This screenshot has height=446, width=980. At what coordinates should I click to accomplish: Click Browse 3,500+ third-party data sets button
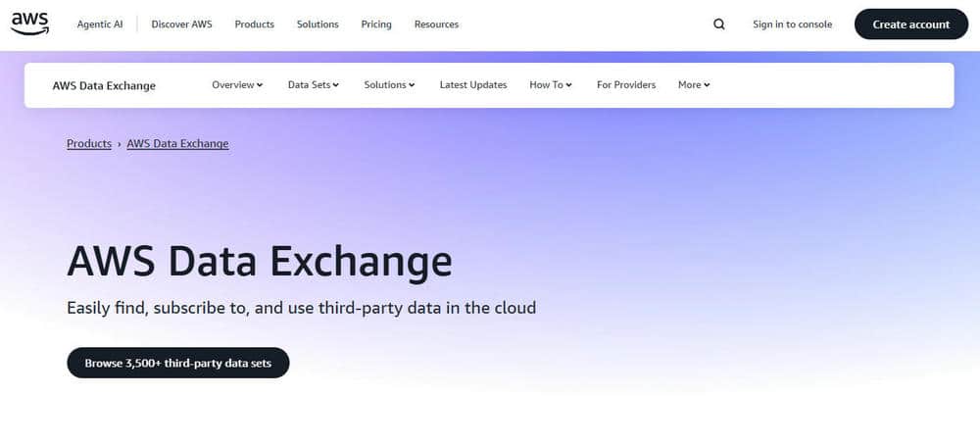coord(178,363)
